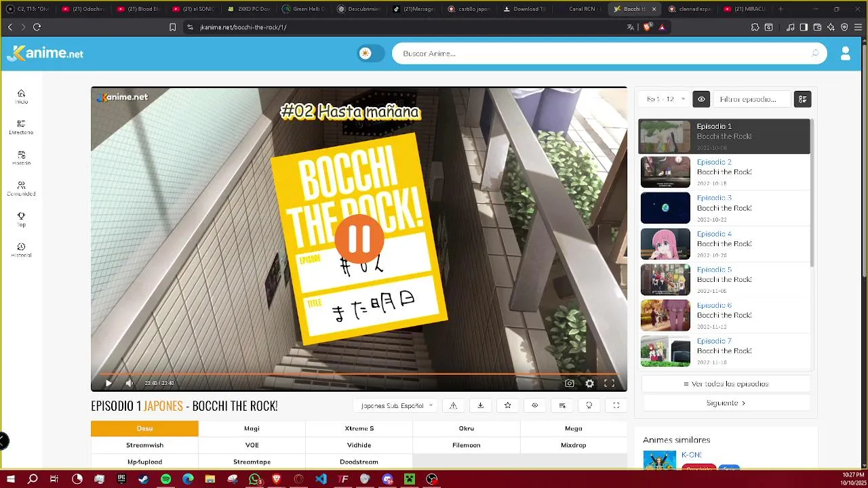
Task: Expand player using the expand icon below video
Action: 616,405
